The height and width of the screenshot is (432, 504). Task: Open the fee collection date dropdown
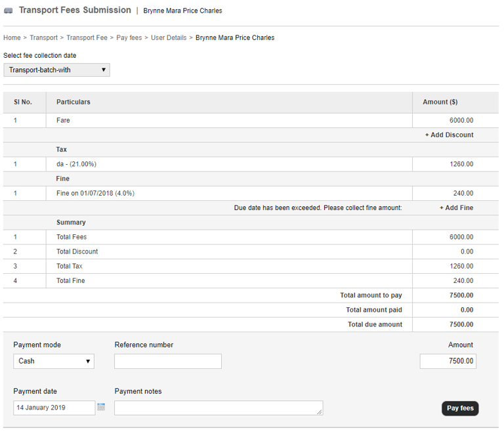click(56, 70)
